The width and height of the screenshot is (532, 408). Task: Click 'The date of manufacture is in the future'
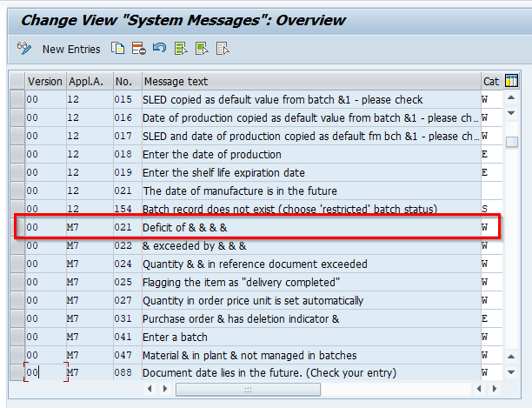coord(240,191)
